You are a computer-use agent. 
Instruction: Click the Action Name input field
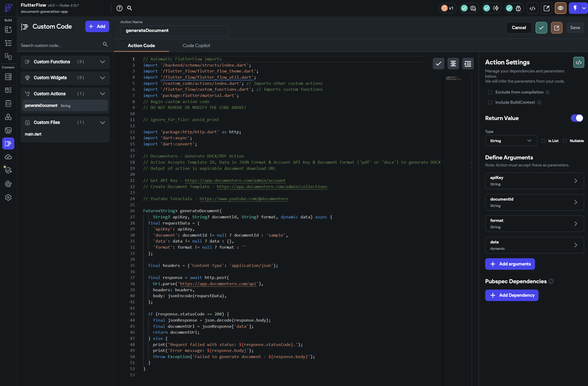174,31
